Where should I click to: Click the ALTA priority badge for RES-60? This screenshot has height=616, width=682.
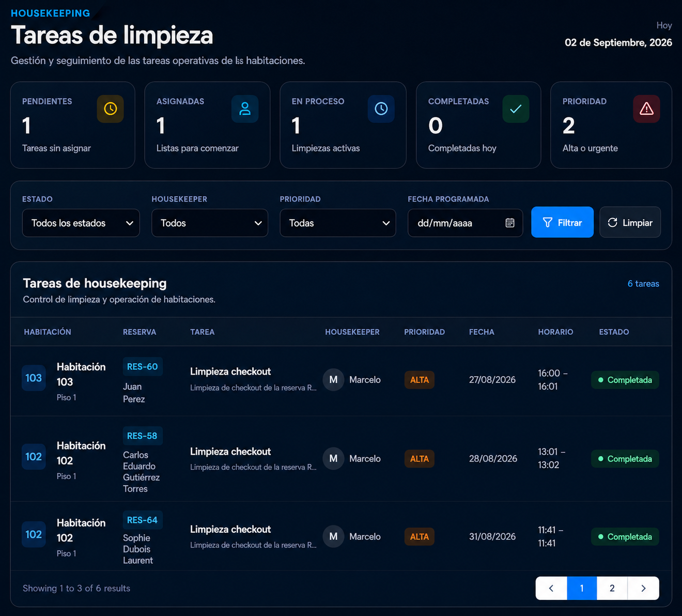pyautogui.click(x=420, y=380)
